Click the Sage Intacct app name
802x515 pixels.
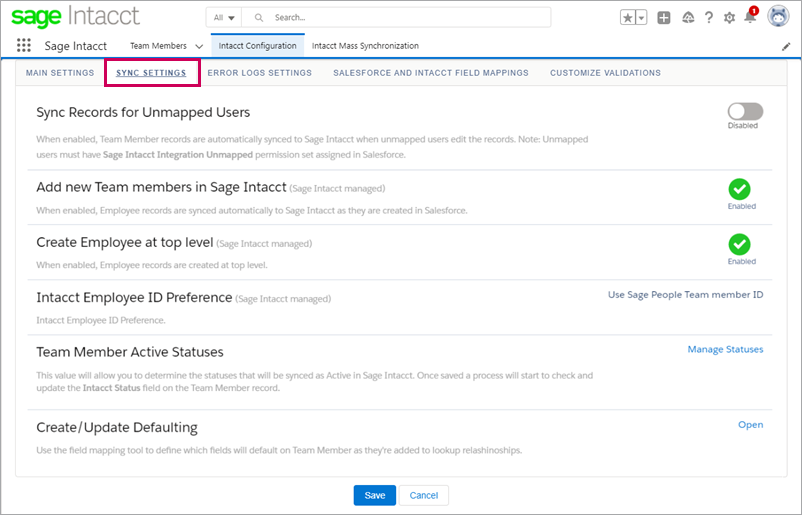coord(76,46)
